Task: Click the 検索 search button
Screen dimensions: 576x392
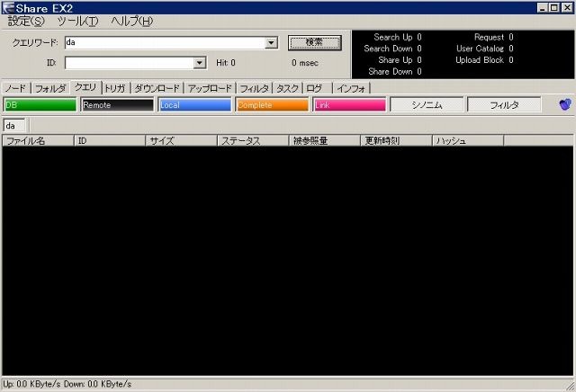Action: tap(315, 42)
